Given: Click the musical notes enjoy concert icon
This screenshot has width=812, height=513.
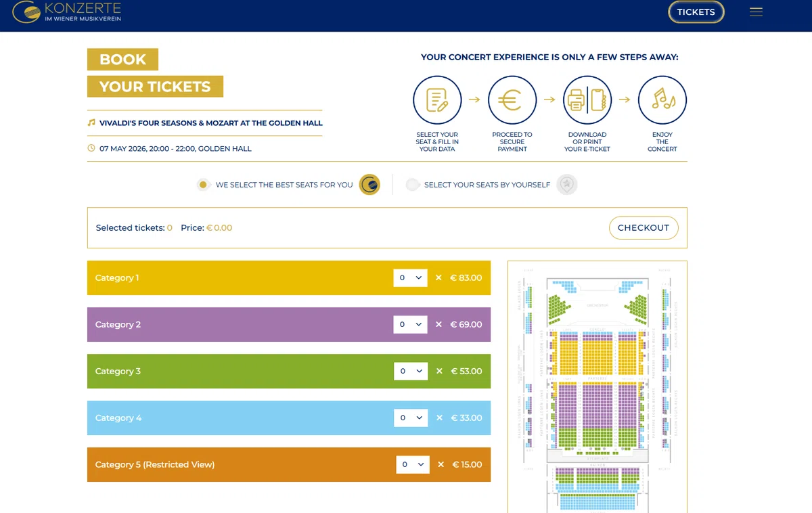Looking at the screenshot, I should point(662,100).
